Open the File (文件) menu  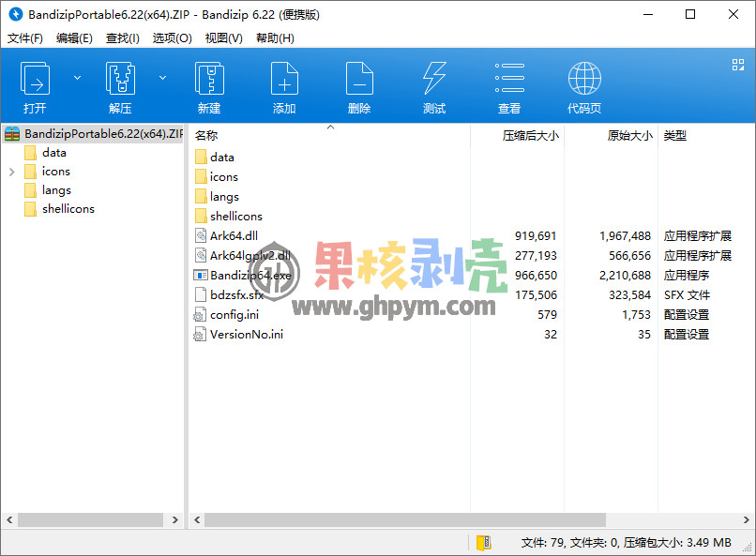point(25,38)
